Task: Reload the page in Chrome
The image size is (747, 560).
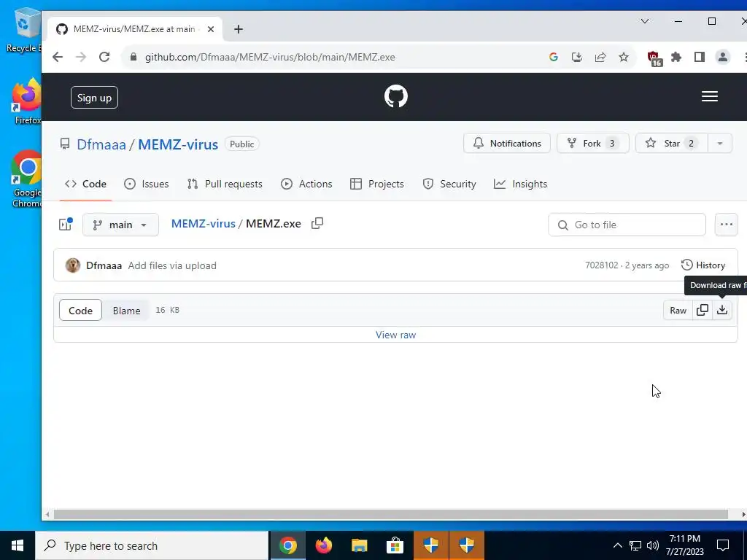Action: (104, 57)
